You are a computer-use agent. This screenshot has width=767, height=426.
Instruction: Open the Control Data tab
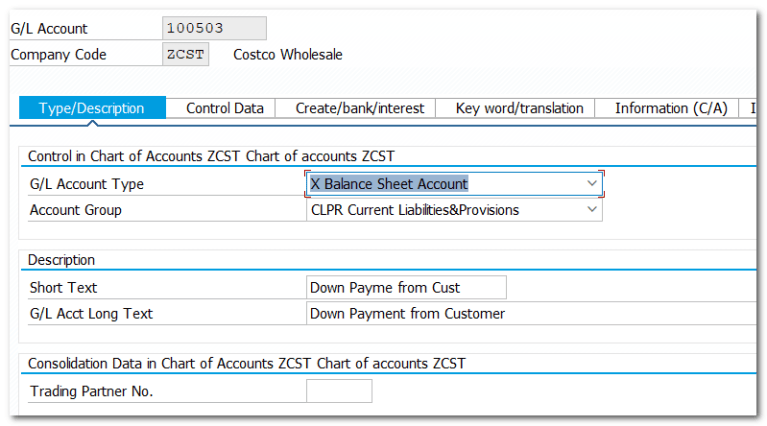tap(225, 108)
